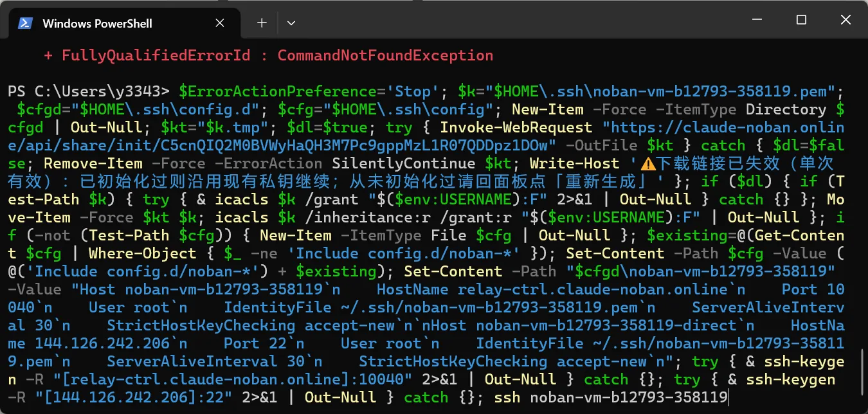This screenshot has width=868, height=414.
Task: Click the PS C:\Users\y3343> prompt
Action: pyautogui.click(x=89, y=91)
